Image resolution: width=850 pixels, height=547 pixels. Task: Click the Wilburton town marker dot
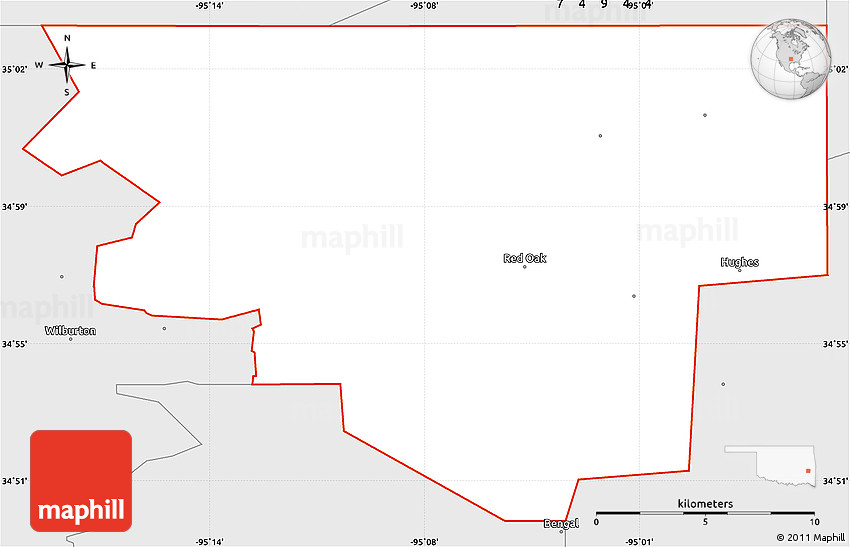[70, 339]
